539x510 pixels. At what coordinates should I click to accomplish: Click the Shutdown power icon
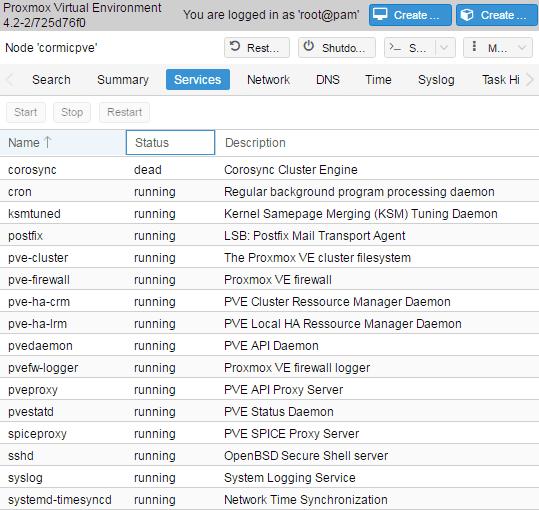[309, 46]
